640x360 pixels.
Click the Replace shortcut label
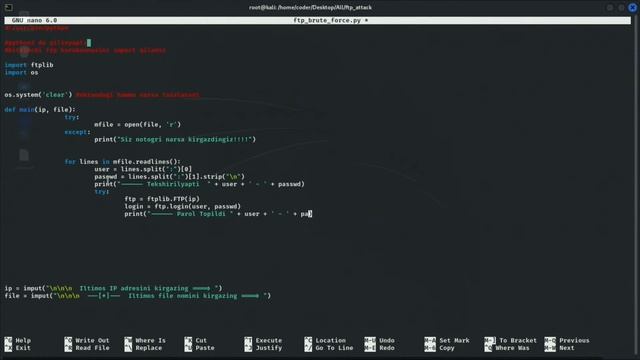click(x=149, y=348)
